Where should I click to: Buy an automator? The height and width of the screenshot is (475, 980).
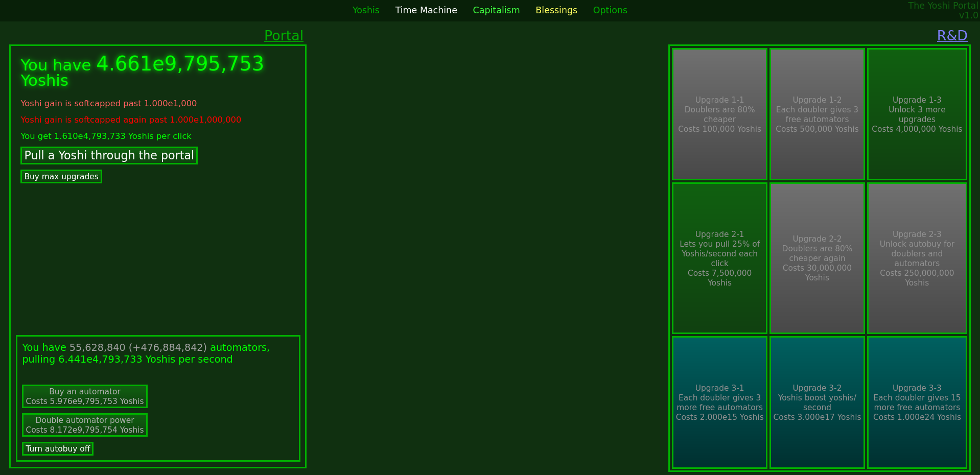click(85, 396)
